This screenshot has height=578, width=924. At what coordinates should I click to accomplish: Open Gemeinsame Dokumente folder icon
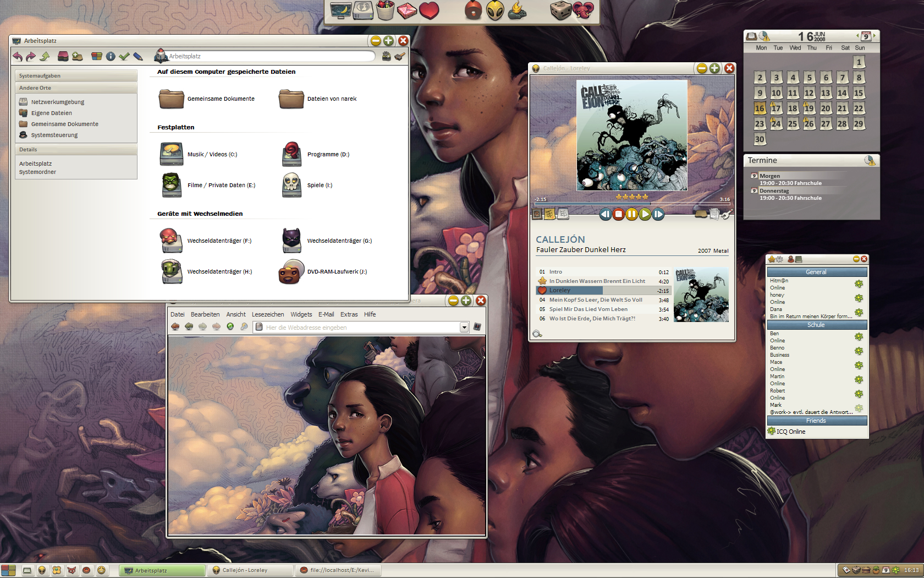[x=172, y=99]
